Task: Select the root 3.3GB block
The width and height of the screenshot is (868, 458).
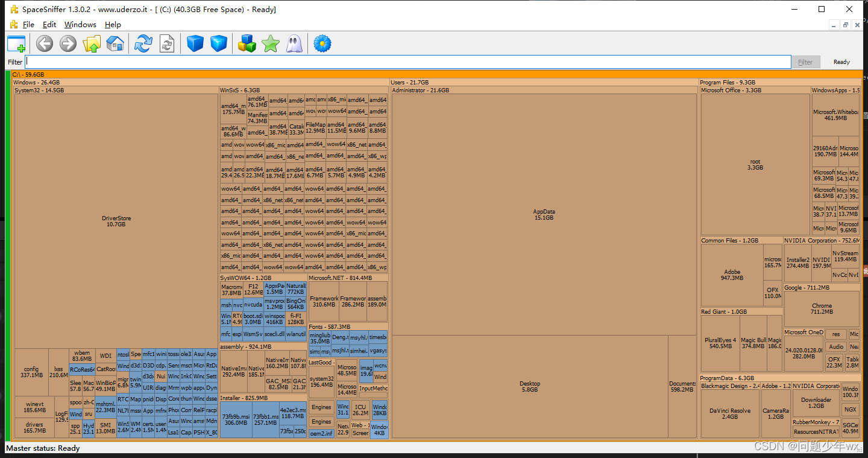Action: coord(755,164)
